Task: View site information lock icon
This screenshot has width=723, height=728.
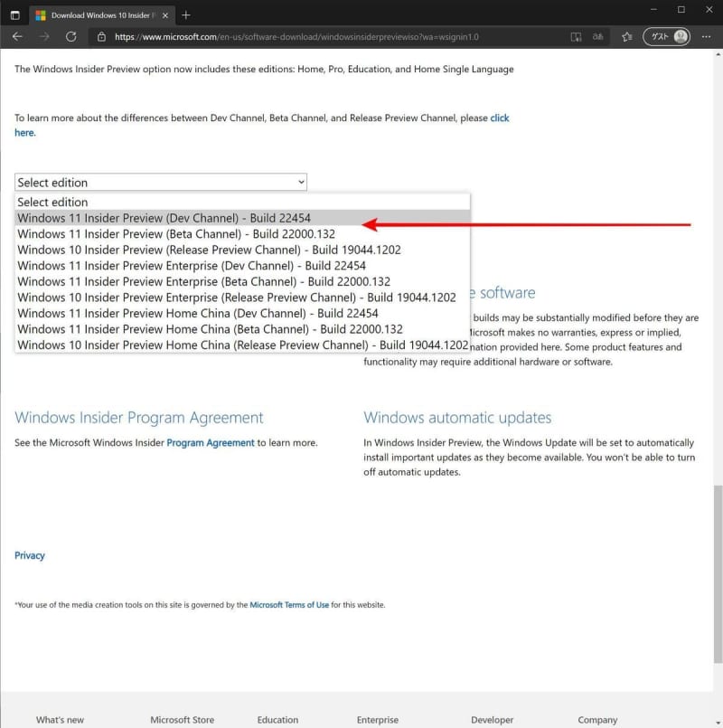Action: pyautogui.click(x=101, y=37)
